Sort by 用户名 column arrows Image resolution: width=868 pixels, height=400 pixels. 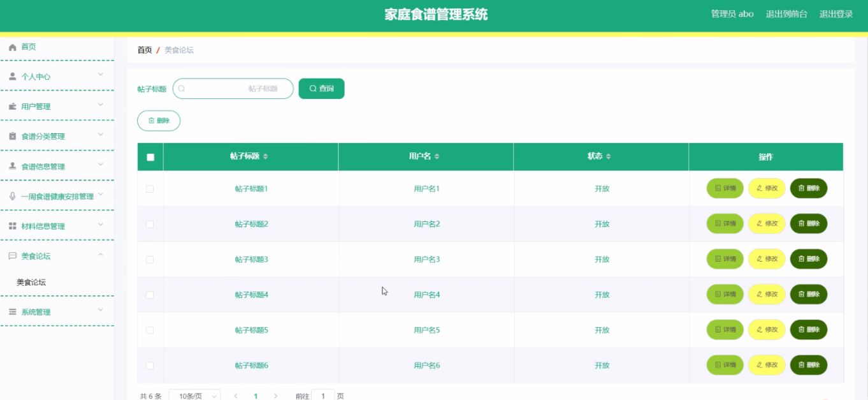[437, 156]
